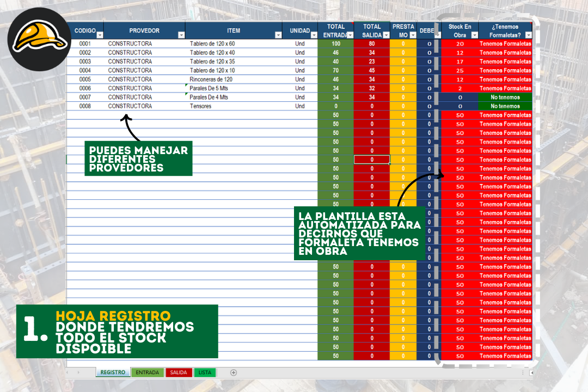Select total entrada value 100
The width and height of the screenshot is (588, 392).
point(335,44)
